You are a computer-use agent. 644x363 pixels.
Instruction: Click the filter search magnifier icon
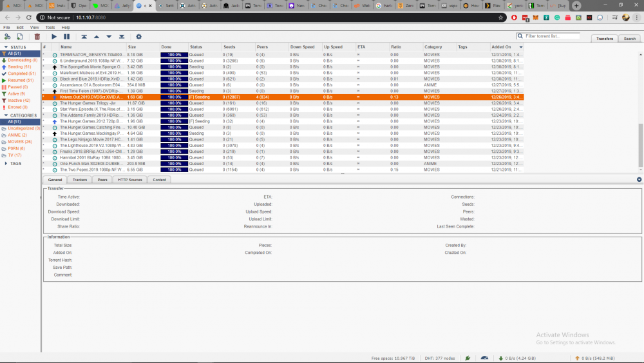pyautogui.click(x=520, y=36)
